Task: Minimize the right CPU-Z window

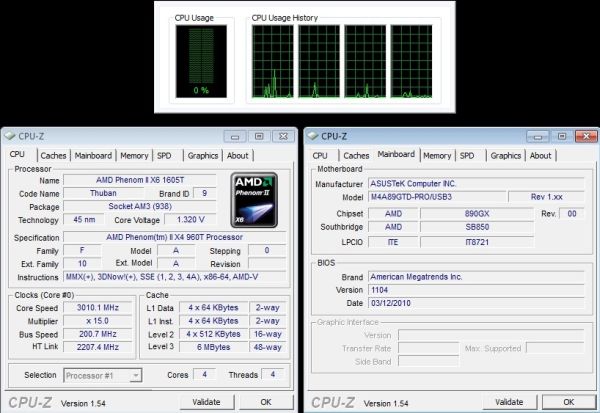Action: pos(538,137)
